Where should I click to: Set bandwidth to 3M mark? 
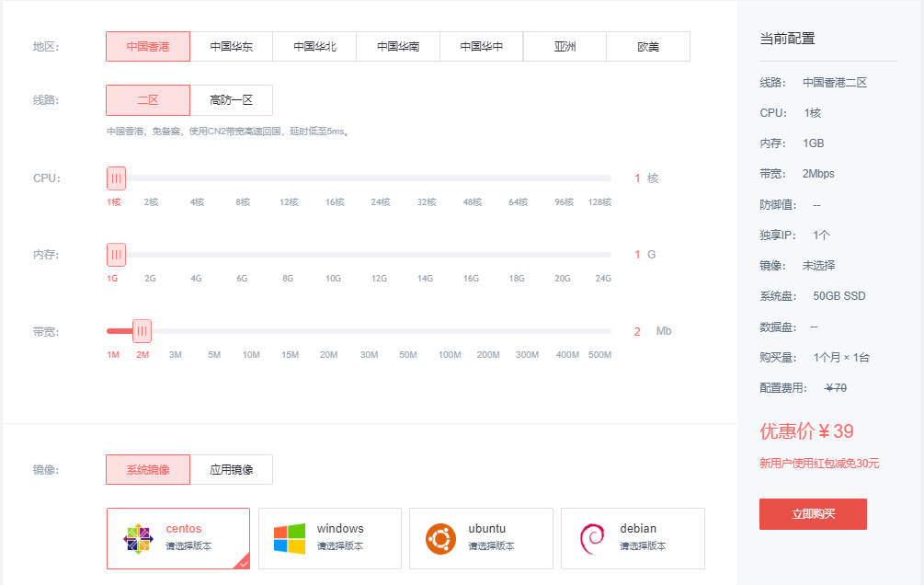(x=176, y=355)
